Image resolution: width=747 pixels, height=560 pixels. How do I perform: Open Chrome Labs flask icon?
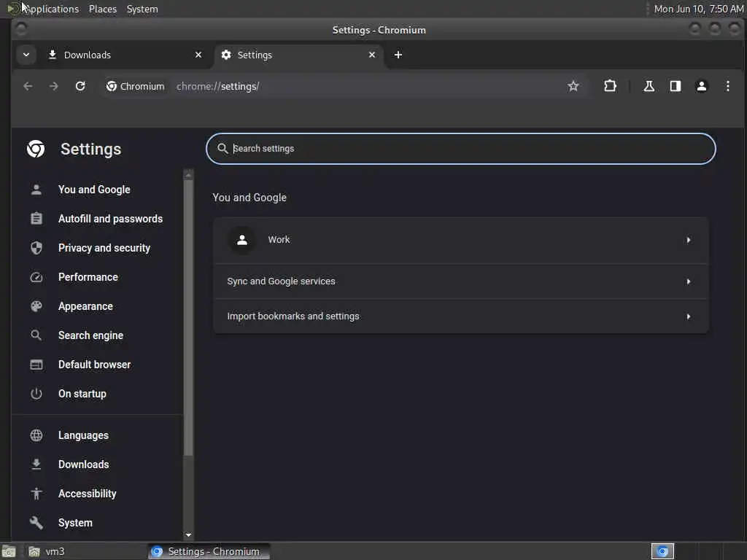pyautogui.click(x=649, y=86)
